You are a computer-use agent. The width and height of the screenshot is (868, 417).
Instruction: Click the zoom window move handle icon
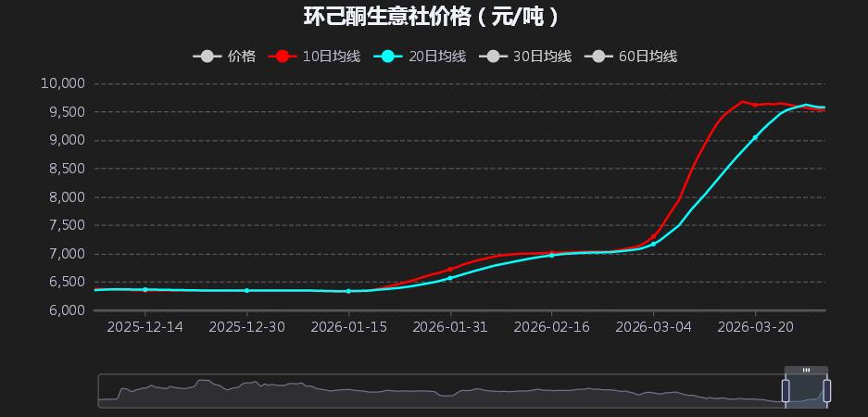[x=806, y=370]
